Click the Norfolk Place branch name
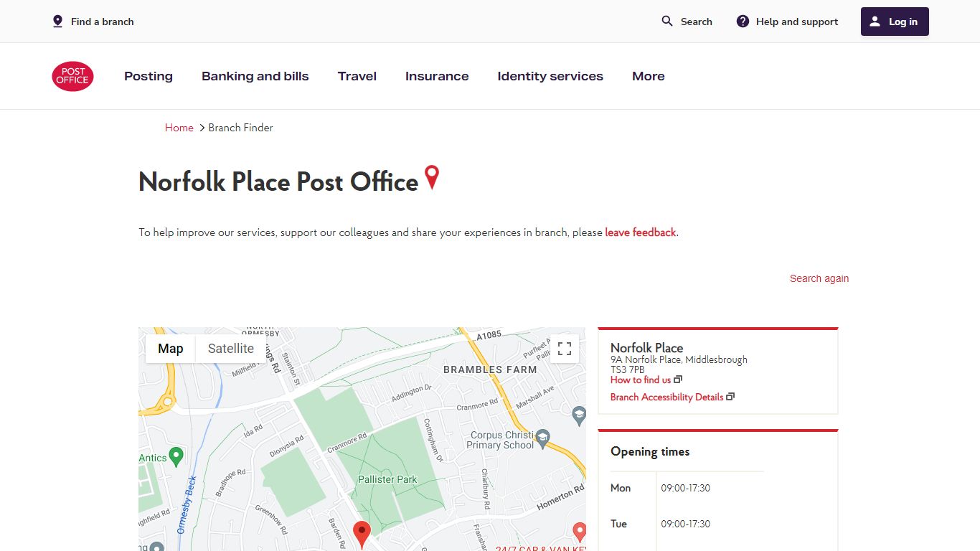The height and width of the screenshot is (551, 980). [646, 348]
